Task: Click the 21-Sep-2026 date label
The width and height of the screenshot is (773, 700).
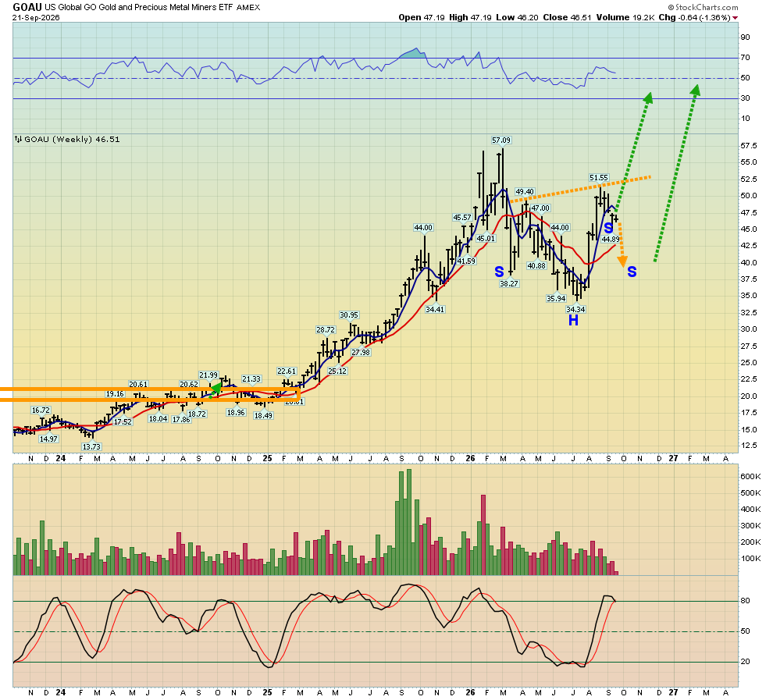Action: tap(36, 18)
